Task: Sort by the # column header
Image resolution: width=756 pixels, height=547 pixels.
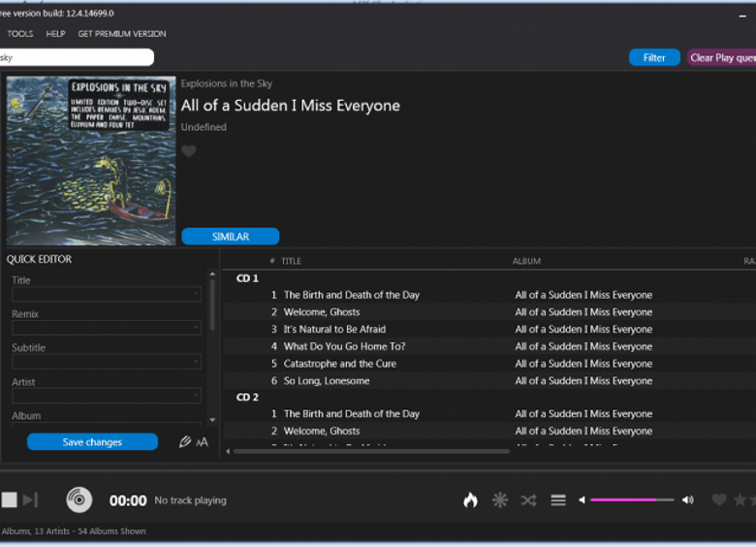Action: 272,261
